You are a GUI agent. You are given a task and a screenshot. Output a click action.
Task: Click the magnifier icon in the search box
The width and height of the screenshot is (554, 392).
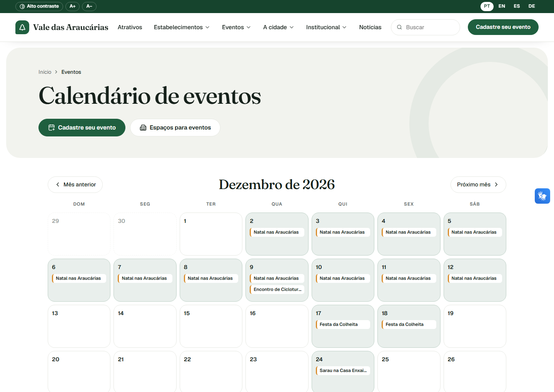coord(399,27)
